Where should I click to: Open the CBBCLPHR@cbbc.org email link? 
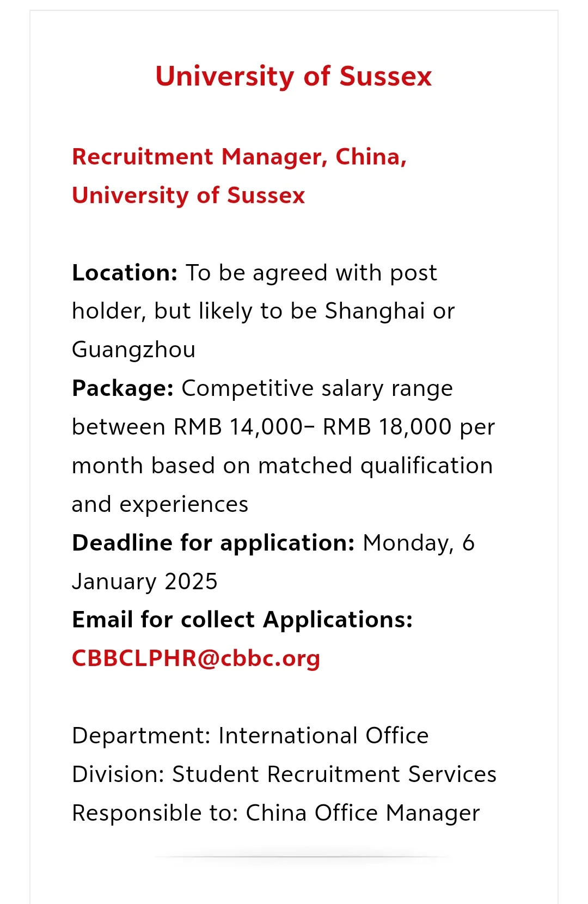tap(196, 658)
